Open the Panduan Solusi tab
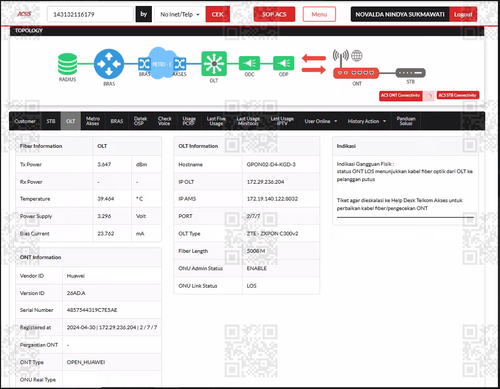500x389 pixels. [406, 121]
